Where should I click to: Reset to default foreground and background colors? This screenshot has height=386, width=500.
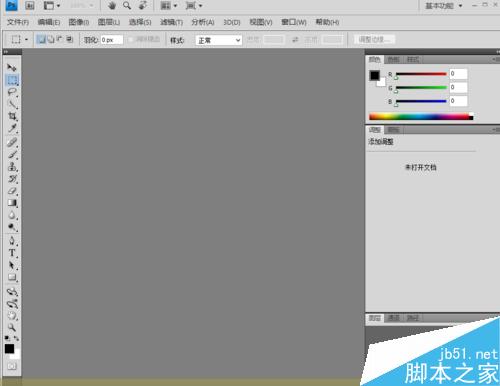click(x=7, y=338)
